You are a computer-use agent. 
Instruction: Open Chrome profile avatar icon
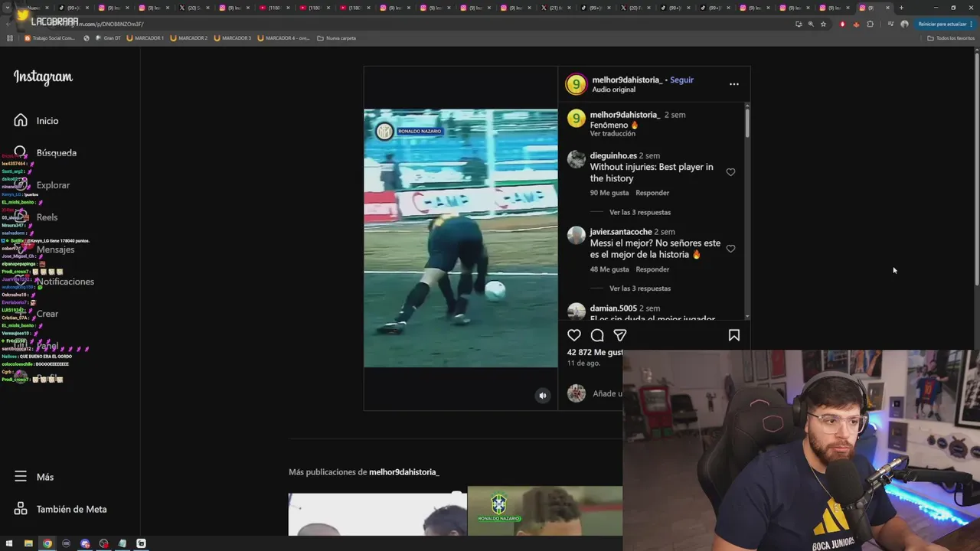pyautogui.click(x=904, y=24)
